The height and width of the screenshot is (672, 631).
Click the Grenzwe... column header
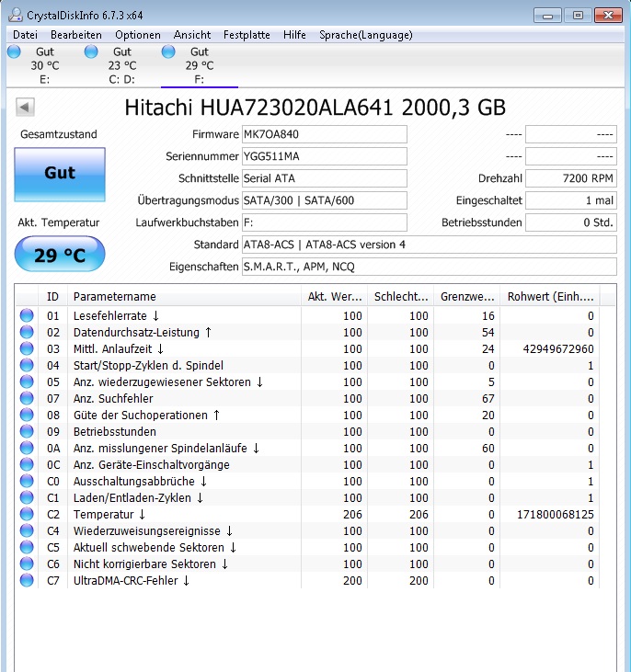click(x=466, y=297)
